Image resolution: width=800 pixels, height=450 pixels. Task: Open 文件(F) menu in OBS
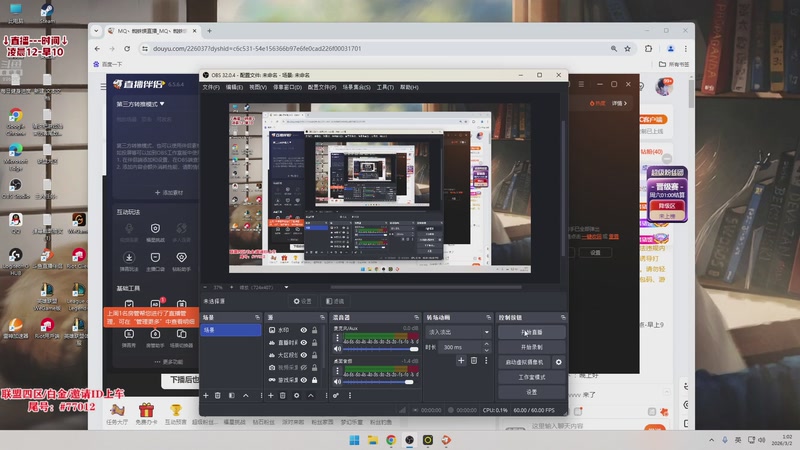[211, 87]
